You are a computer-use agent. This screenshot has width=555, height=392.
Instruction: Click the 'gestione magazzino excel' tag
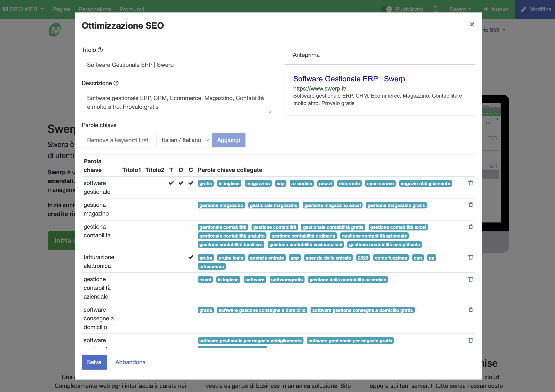pyautogui.click(x=332, y=205)
